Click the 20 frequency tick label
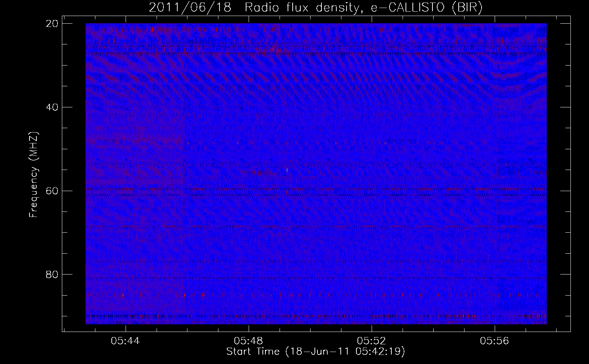 (x=52, y=24)
